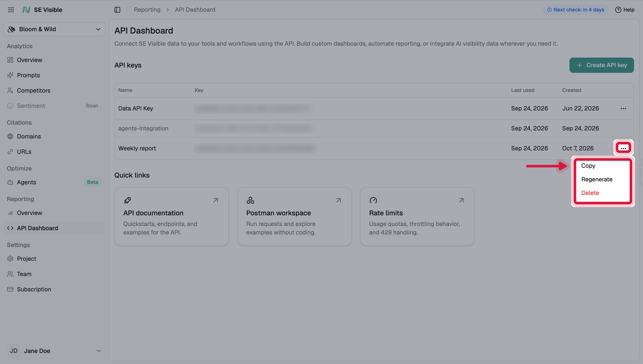Viewport: 643px width, 364px height.
Task: Click the Next check in 4 days badge
Action: pyautogui.click(x=575, y=10)
